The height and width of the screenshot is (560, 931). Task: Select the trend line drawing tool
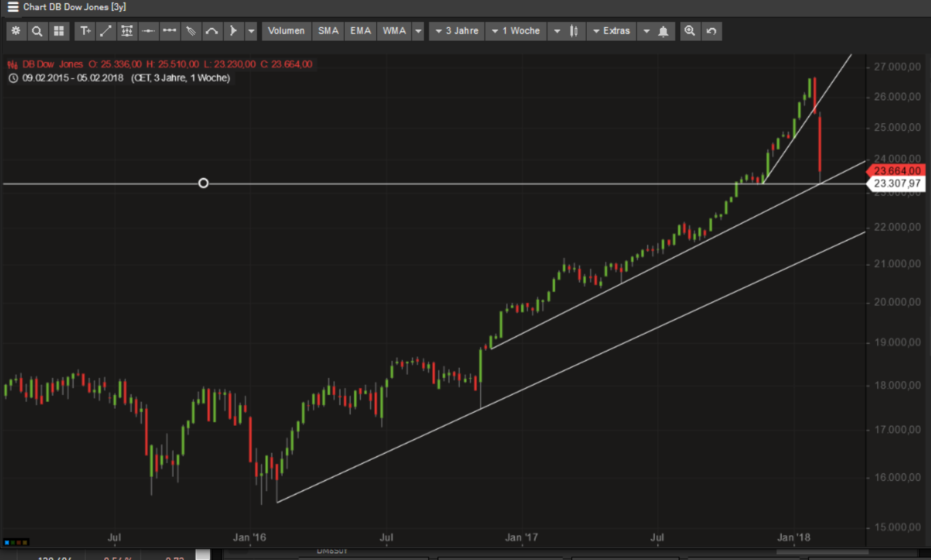click(106, 31)
